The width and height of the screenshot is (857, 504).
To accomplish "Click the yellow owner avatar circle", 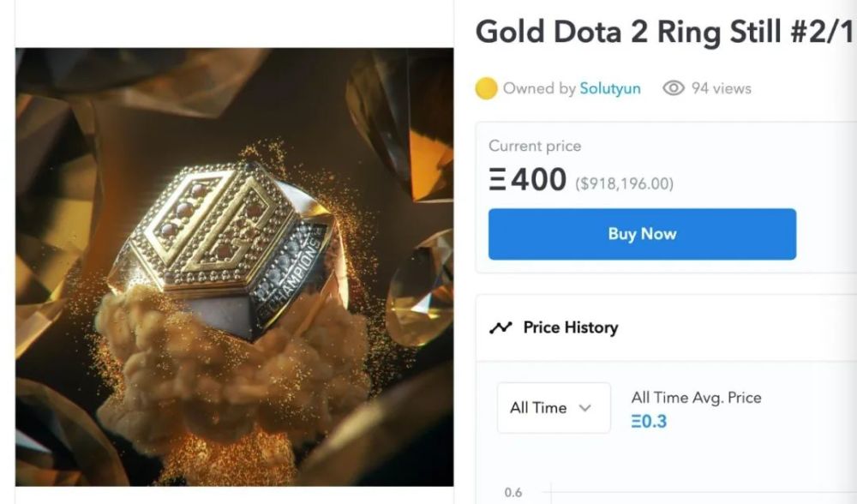I will point(487,88).
